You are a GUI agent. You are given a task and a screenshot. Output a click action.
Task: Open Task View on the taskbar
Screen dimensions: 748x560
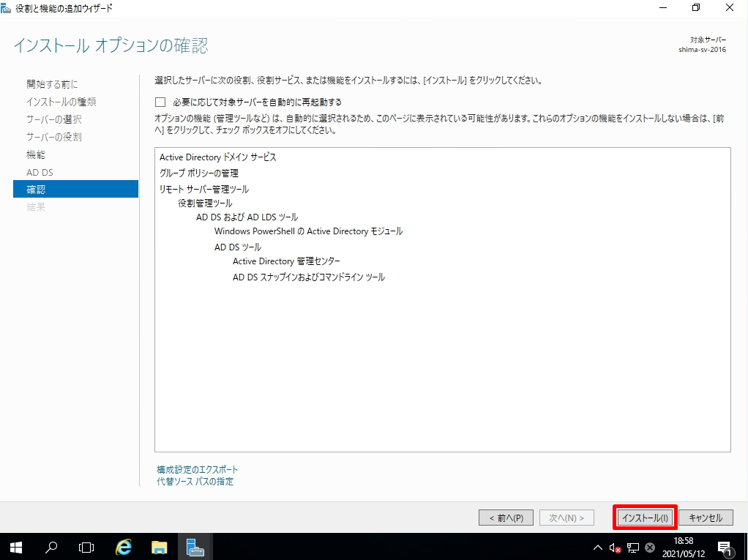pos(86,547)
